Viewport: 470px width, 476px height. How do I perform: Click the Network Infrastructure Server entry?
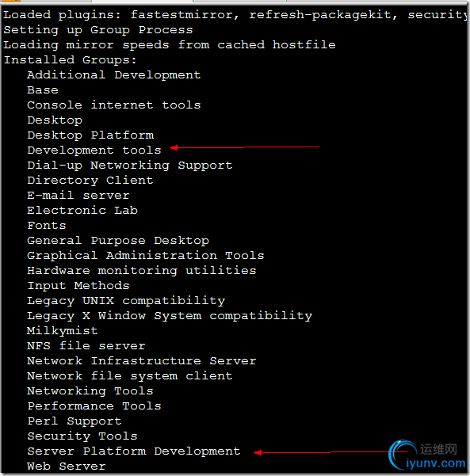tap(142, 361)
